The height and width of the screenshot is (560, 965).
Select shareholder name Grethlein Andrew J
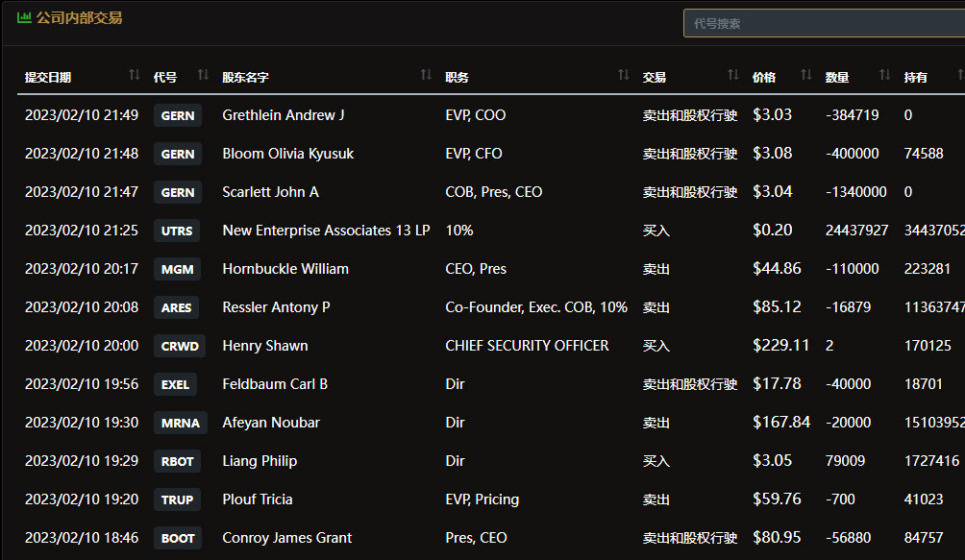click(284, 115)
